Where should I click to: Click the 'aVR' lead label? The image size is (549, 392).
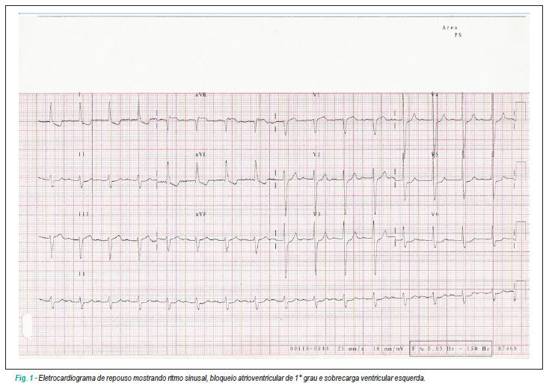(200, 95)
